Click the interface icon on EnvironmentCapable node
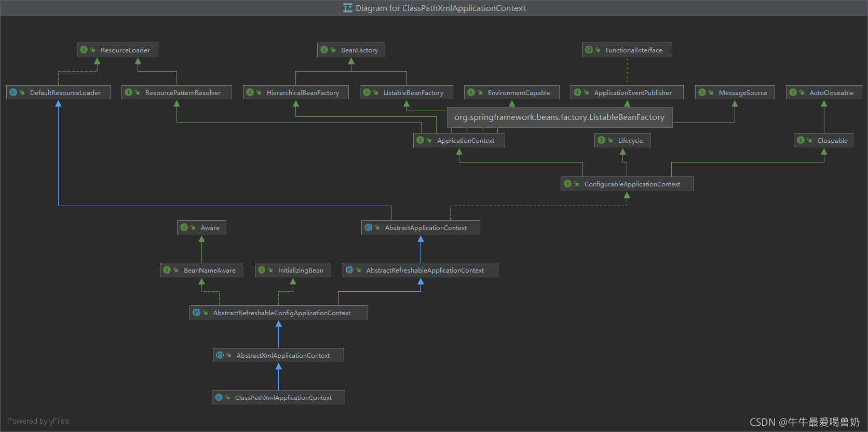 471,92
